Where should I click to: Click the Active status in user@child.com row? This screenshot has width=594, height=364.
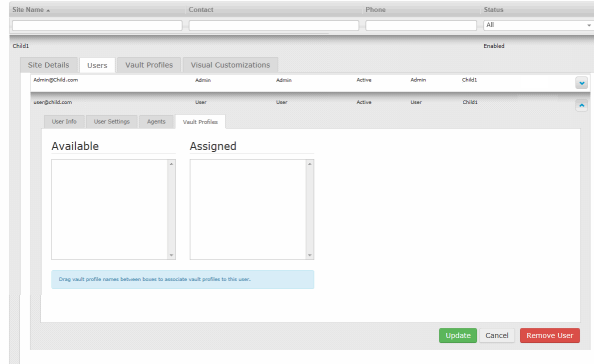(364, 102)
